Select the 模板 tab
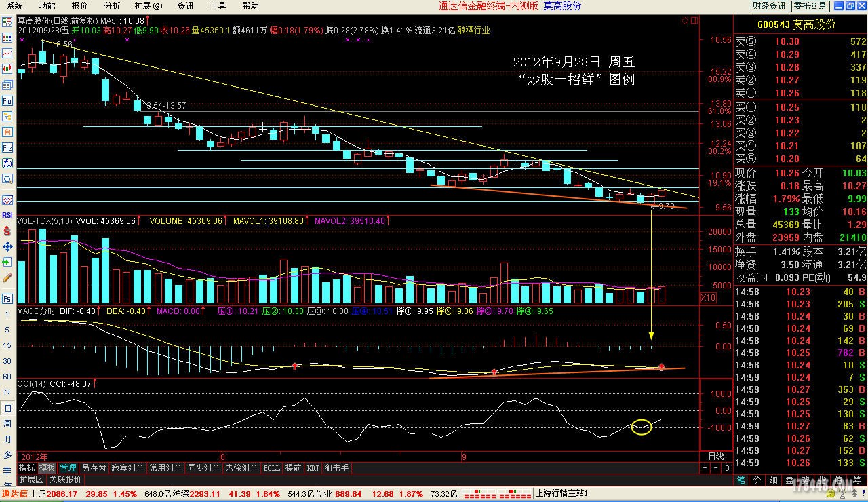This screenshot has width=868, height=502. [47, 468]
